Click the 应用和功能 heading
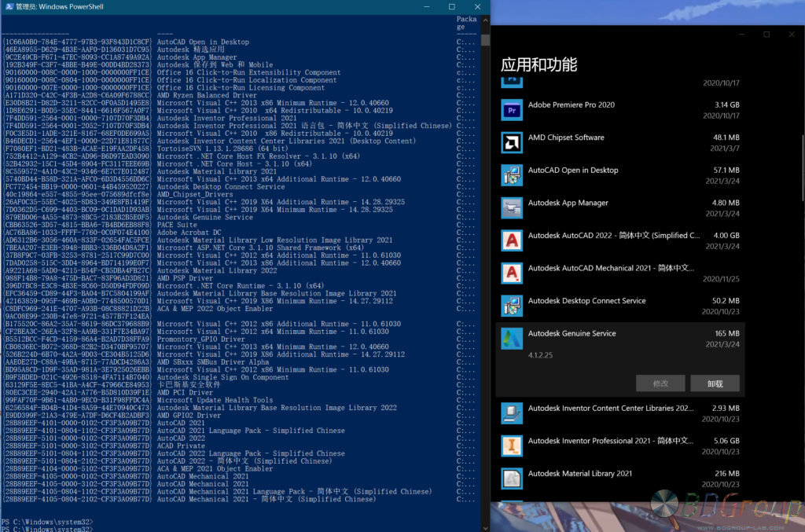The image size is (805, 532). (539, 64)
